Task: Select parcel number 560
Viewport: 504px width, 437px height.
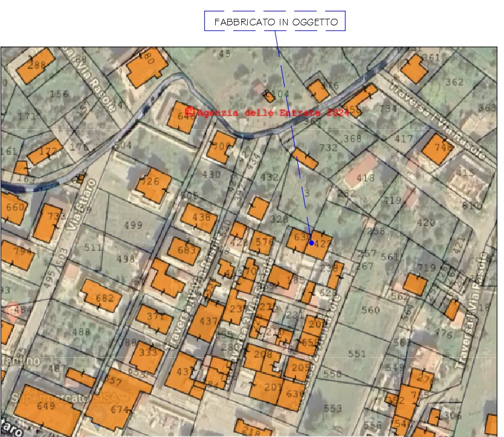Action: [370, 310]
